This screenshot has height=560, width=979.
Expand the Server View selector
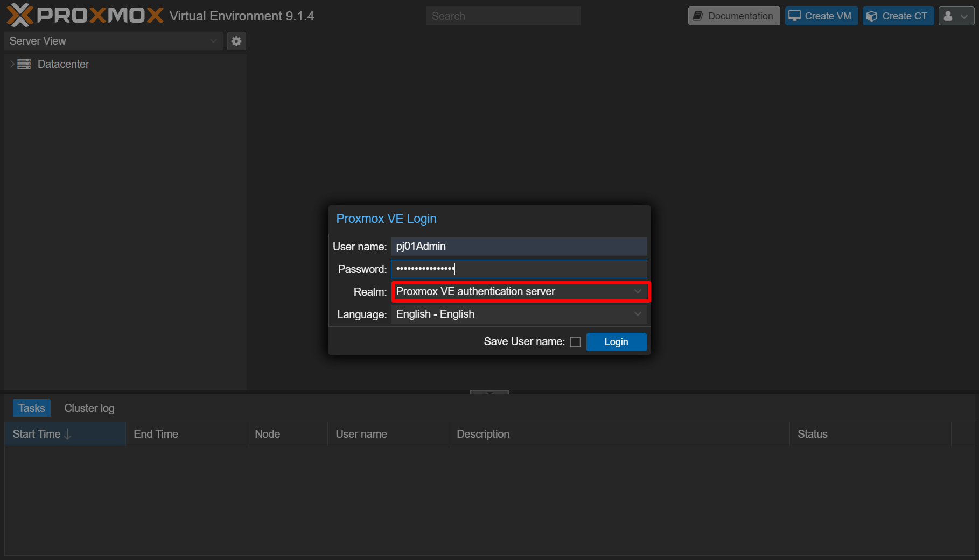point(213,41)
